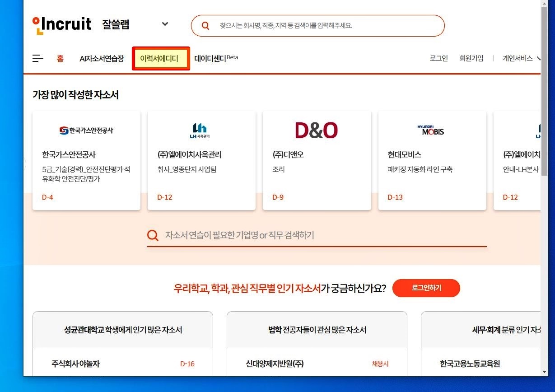Viewport: 555px width, 392px height.
Task: Click '패키징 자동화 라인 구축' description
Action: pos(420,170)
